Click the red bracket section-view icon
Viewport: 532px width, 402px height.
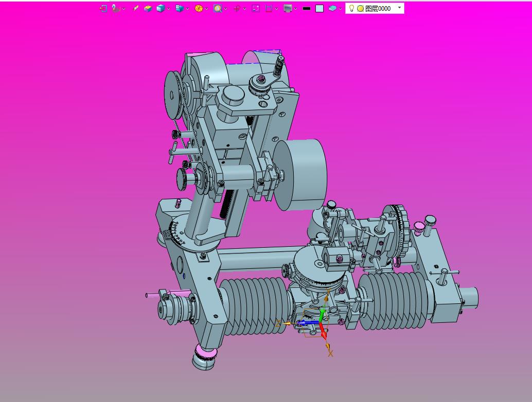coord(269,8)
